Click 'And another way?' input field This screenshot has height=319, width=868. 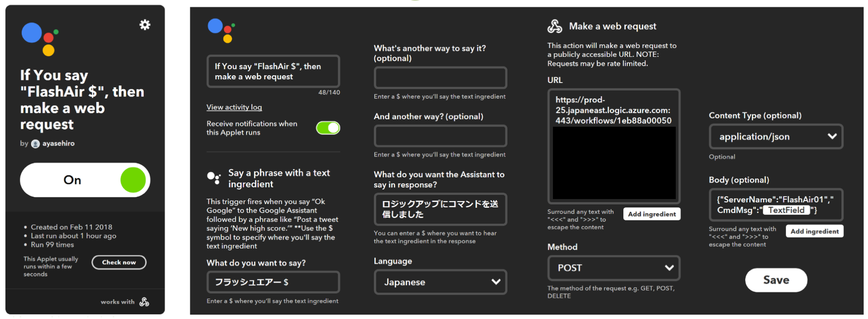click(440, 136)
